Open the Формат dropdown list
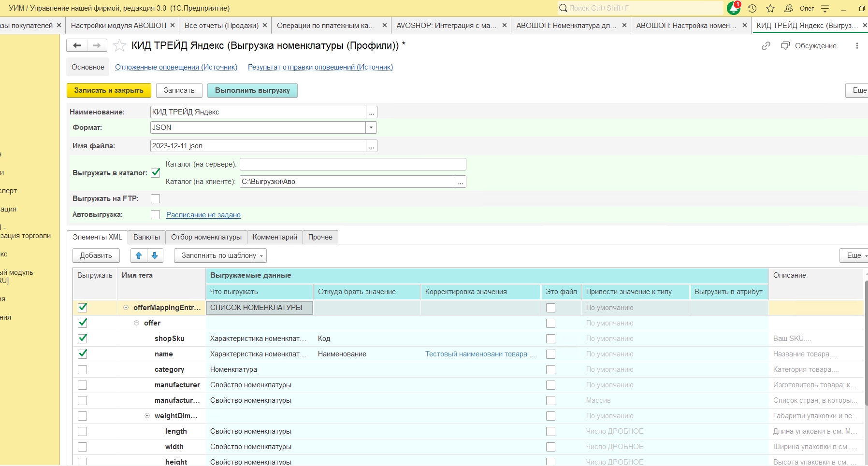 click(x=371, y=127)
